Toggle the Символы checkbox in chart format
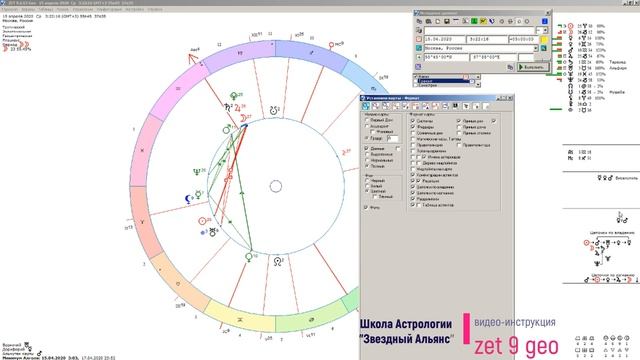This screenshot has height=360, width=640. pyautogui.click(x=413, y=121)
